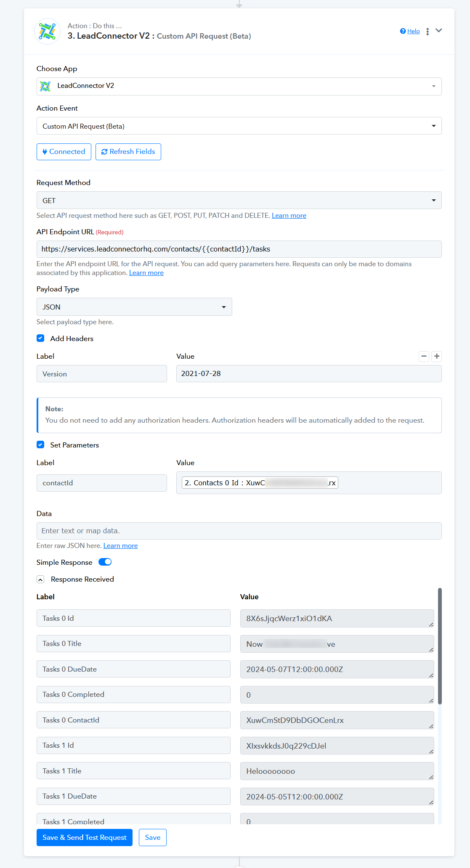
Task: Click the Connected button
Action: (64, 152)
